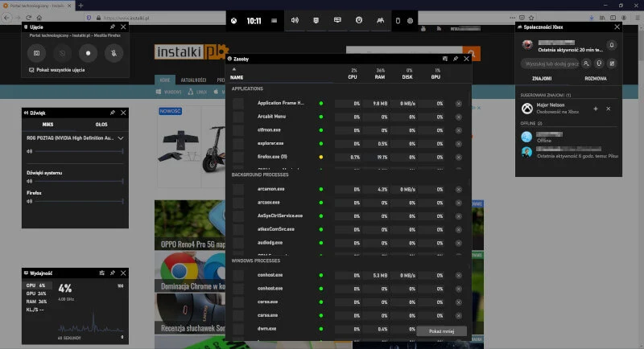Open the widget menu next to the clock
The height and width of the screenshot is (349, 644).
274,20
